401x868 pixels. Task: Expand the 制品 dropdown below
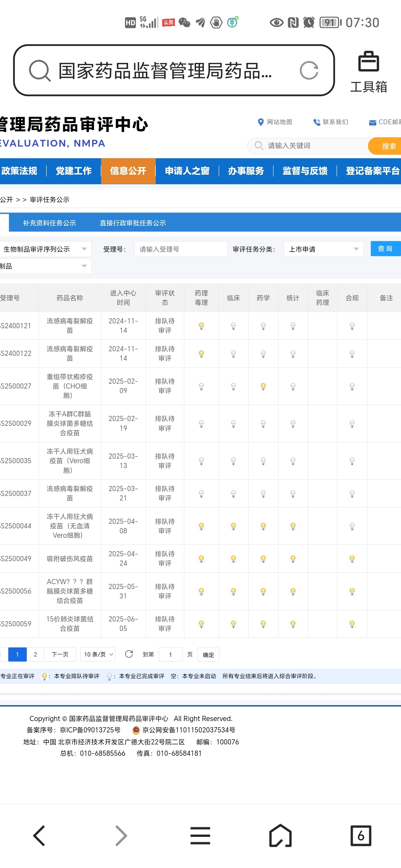[45, 266]
